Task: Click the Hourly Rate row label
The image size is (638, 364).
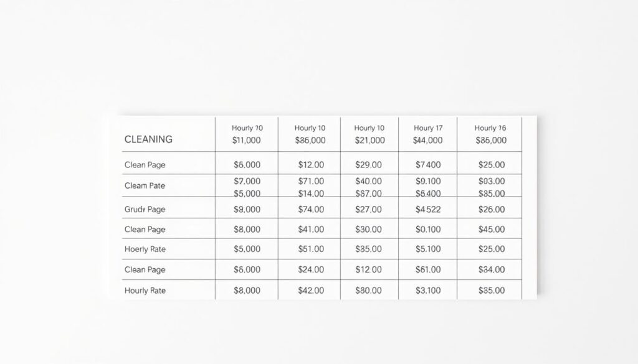Action: tap(145, 291)
